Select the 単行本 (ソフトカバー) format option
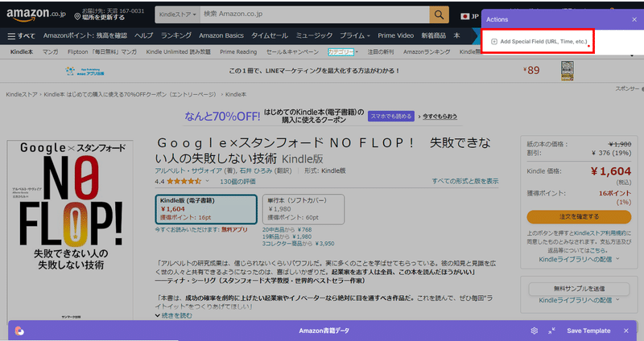This screenshot has width=644, height=341. tap(303, 209)
